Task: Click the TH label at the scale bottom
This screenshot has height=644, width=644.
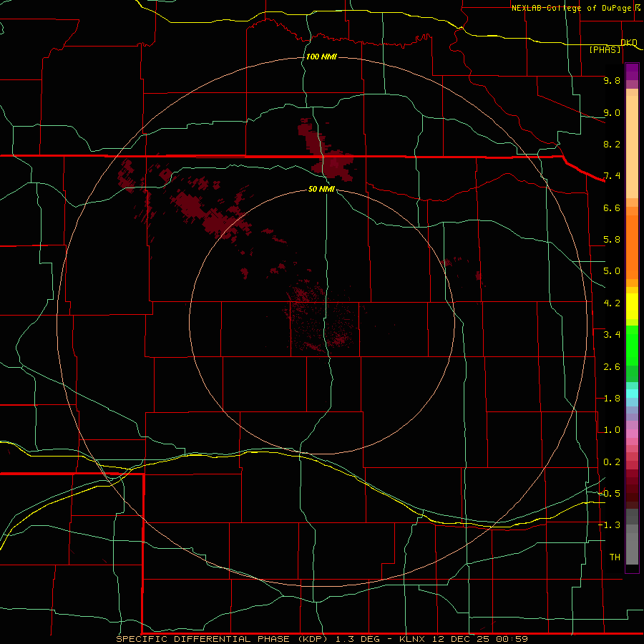Action: (615, 557)
